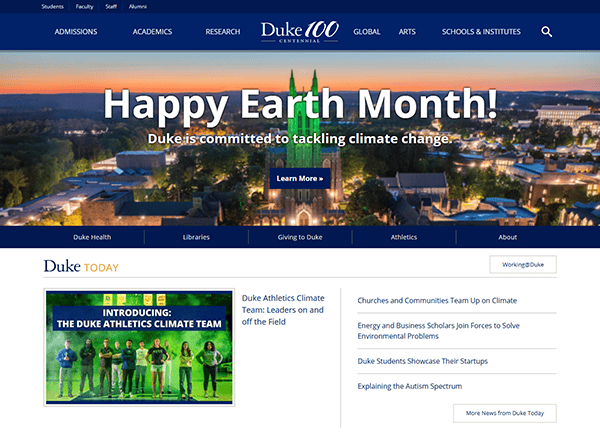Open the Duke Today heading logo
600x434 pixels.
coord(81,266)
